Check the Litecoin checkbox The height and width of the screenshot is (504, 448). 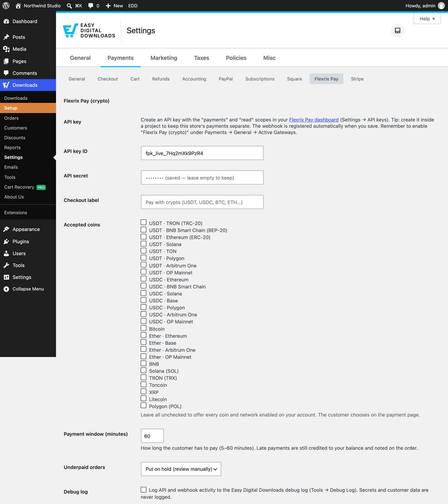(144, 398)
